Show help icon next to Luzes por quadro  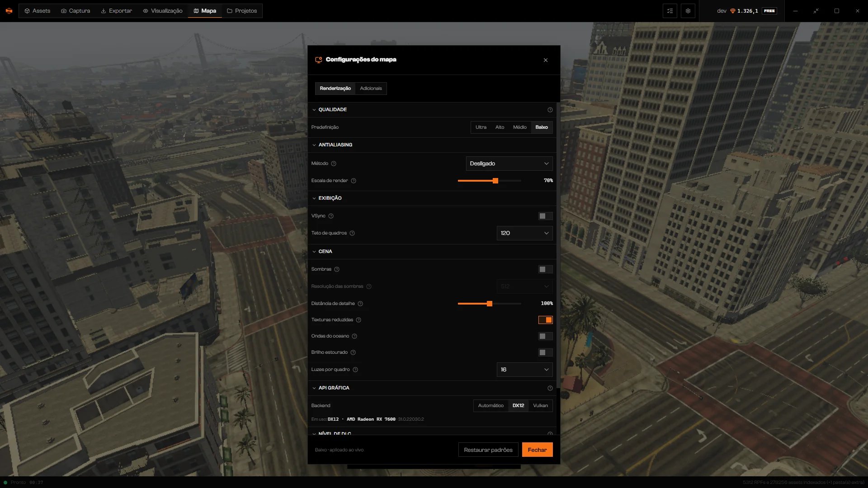355,370
